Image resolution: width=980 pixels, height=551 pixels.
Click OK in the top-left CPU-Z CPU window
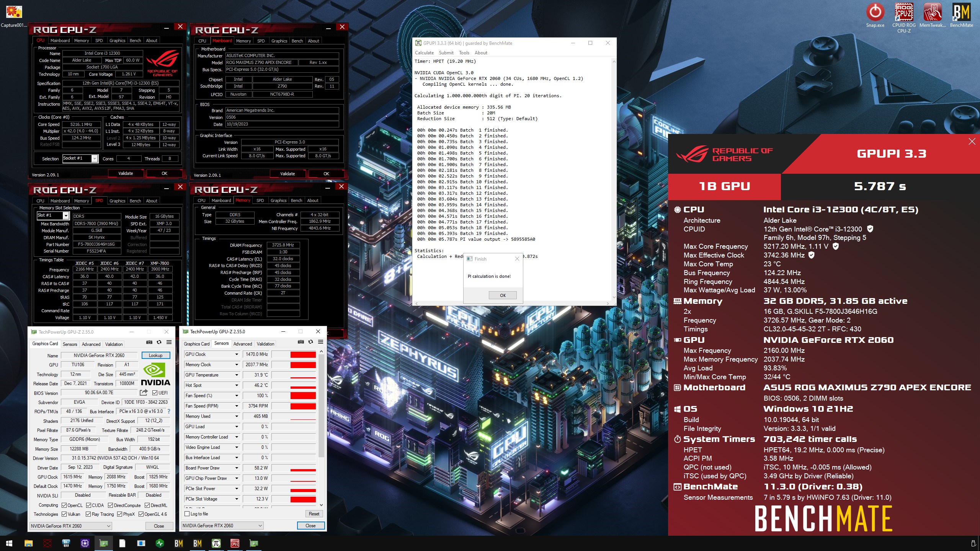click(x=164, y=173)
